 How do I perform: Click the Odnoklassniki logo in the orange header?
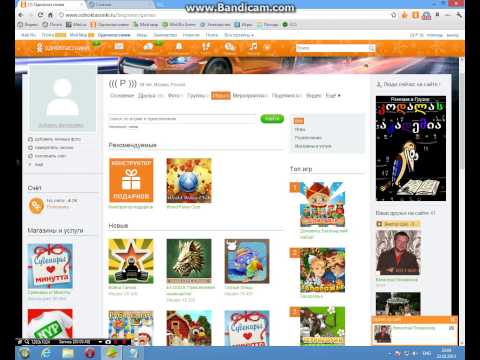pos(63,48)
